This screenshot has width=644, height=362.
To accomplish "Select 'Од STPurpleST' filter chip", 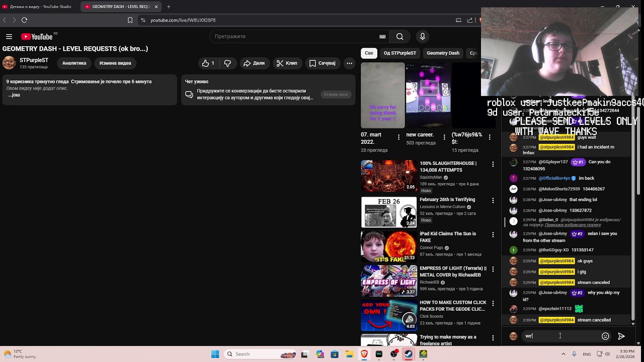I will pos(400,53).
